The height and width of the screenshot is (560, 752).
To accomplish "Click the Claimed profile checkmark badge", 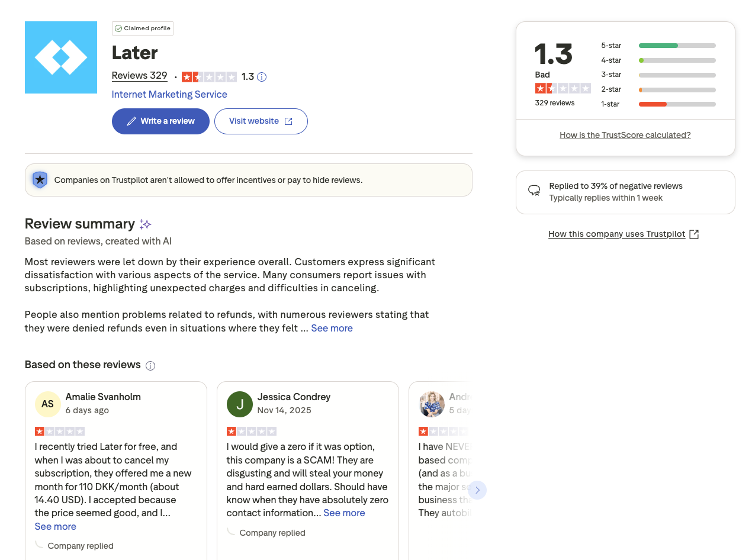I will (118, 28).
